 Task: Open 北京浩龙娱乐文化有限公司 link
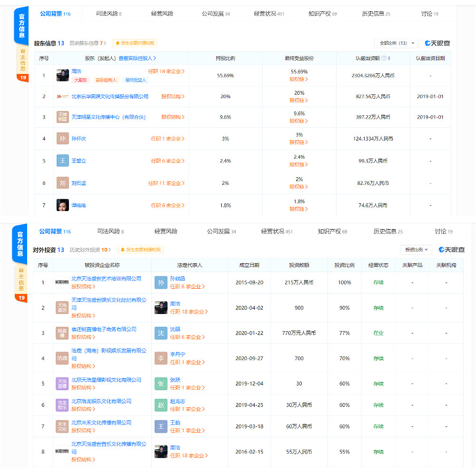tap(101, 401)
